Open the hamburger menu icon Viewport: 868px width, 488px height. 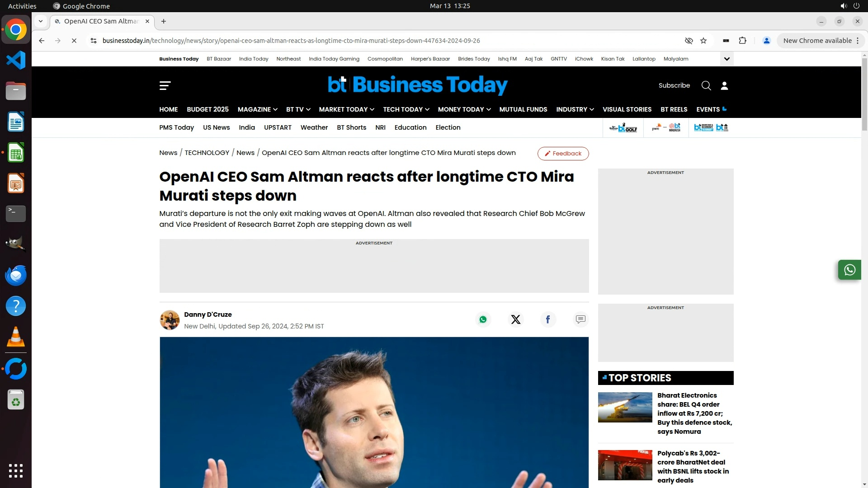click(x=165, y=85)
